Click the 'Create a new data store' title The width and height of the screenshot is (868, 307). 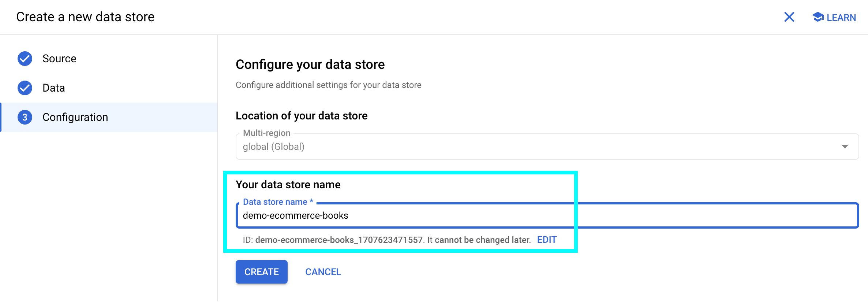[85, 17]
